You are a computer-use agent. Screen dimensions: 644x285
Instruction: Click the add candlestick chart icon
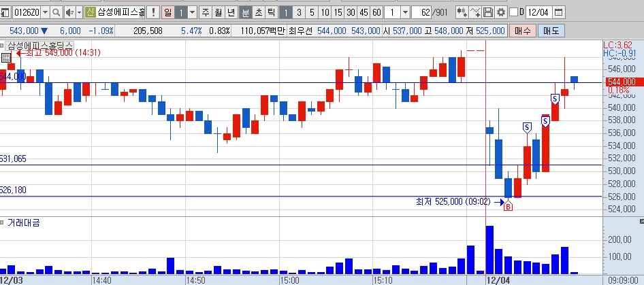(462, 12)
